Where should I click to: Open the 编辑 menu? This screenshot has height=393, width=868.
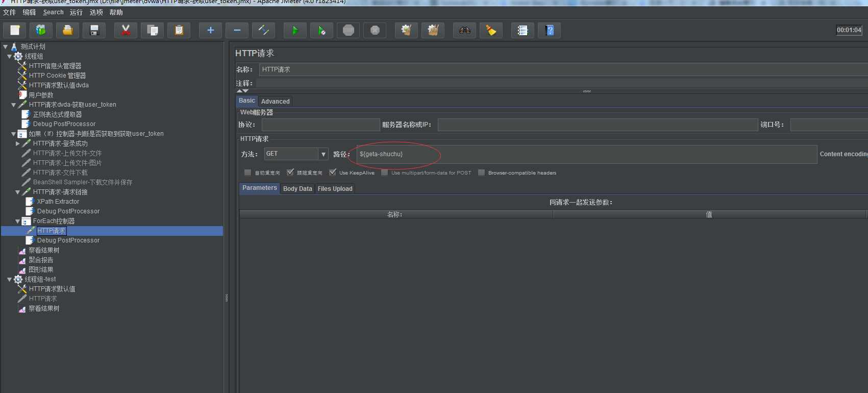(x=29, y=12)
